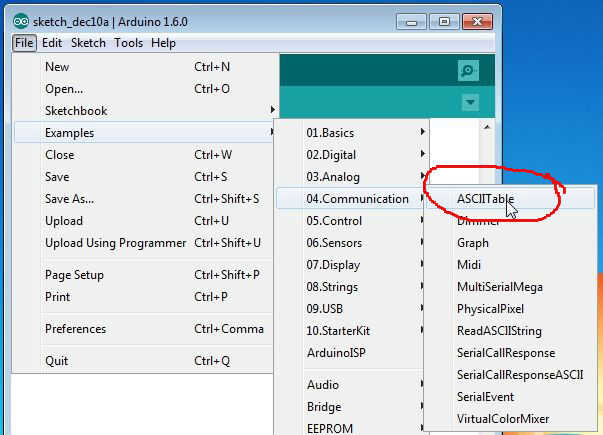Screen dimensions: 603x435
Task: Select Upload Using Programmer entry
Action: coord(143,243)
